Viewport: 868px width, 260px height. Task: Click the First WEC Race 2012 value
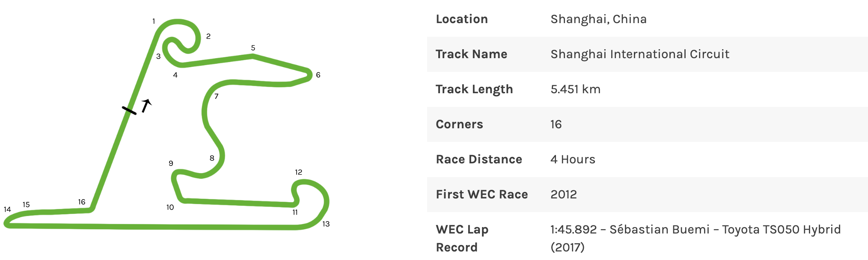(563, 195)
